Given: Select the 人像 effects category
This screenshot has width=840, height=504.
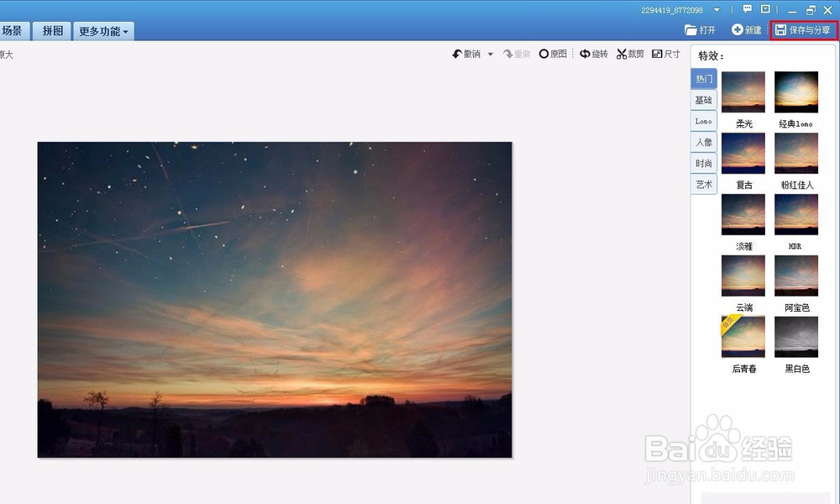Looking at the screenshot, I should coord(704,142).
